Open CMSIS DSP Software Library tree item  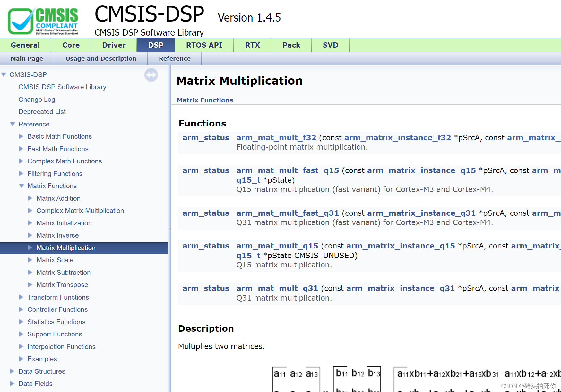[62, 87]
